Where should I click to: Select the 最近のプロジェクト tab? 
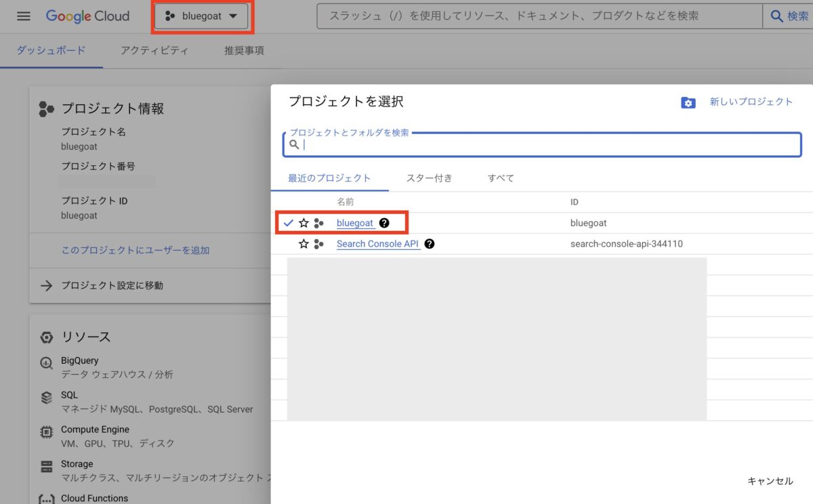[x=329, y=178]
